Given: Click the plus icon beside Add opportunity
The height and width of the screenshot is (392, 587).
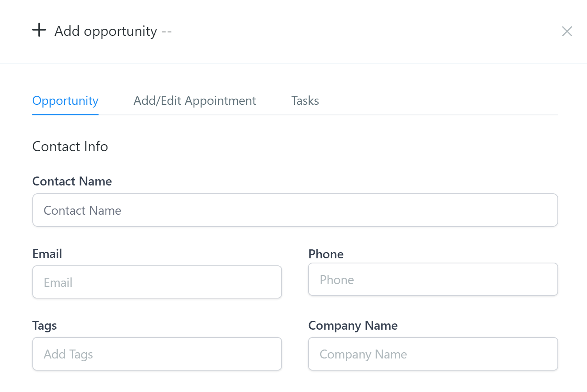Looking at the screenshot, I should [x=39, y=30].
